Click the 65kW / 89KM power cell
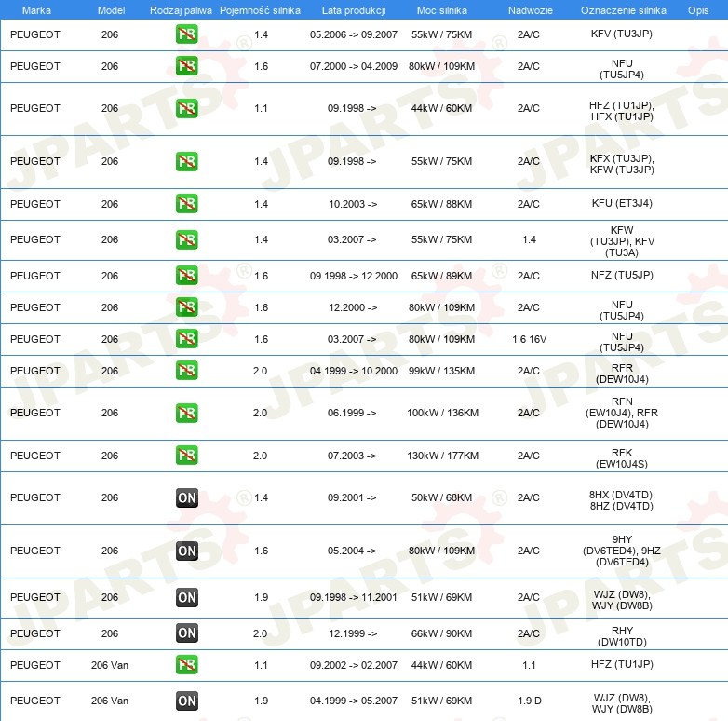Image resolution: width=728 pixels, height=721 pixels. coord(441,276)
